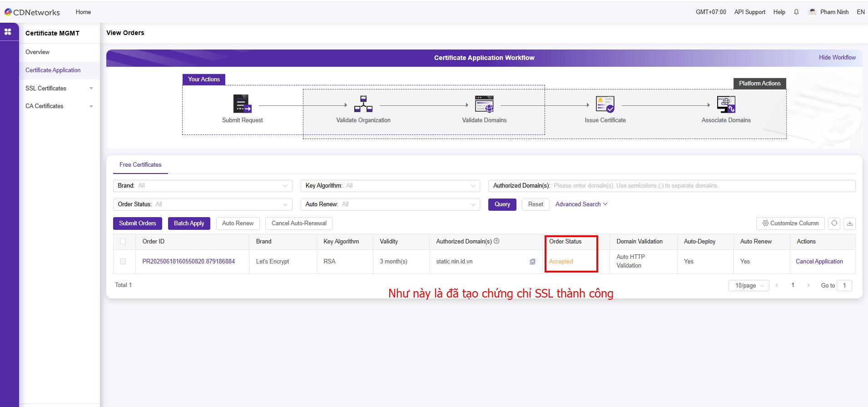Click the Authorized Domain(s) search field
The height and width of the screenshot is (407, 868).
702,186
